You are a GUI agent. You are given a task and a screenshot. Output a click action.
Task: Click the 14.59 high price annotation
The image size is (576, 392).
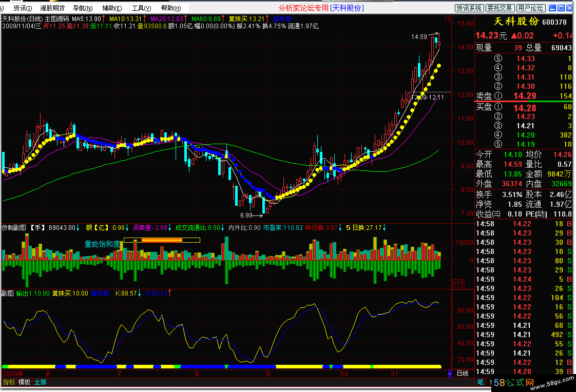(419, 37)
